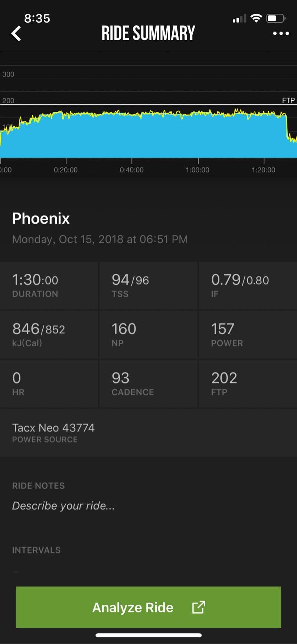This screenshot has height=644, width=297.
Task: Tap the external link icon on Analyze Ride
Action: (198, 607)
